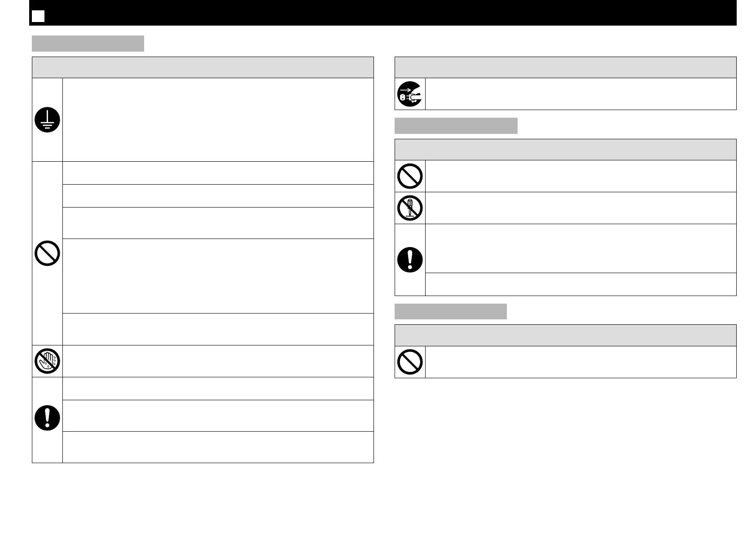Image resolution: width=756 pixels, height=535 pixels.
Task: Click the gray header row above the unplug icon
Action: (x=565, y=67)
